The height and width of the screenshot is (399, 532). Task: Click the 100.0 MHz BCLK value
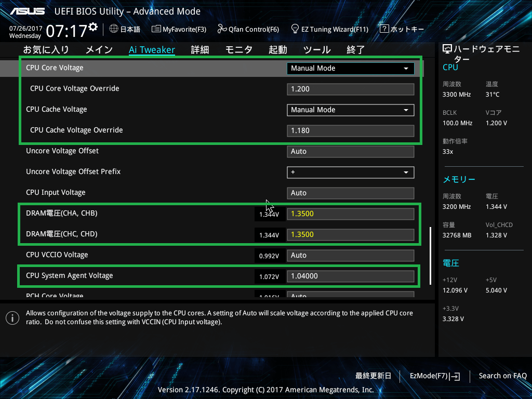[x=457, y=123]
